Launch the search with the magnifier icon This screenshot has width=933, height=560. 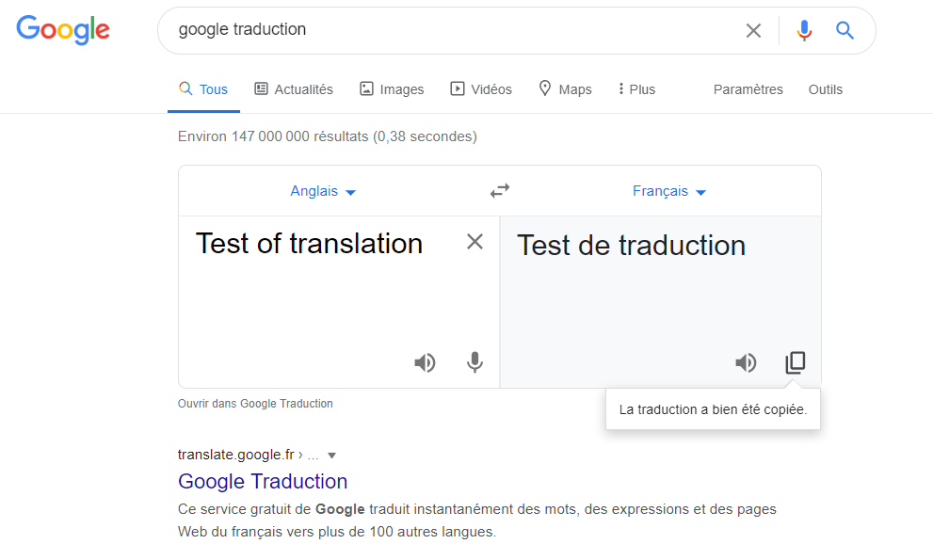coord(844,29)
